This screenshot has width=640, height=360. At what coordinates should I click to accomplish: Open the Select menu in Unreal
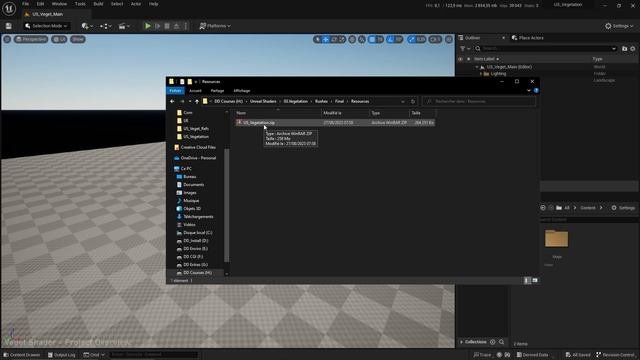(117, 4)
